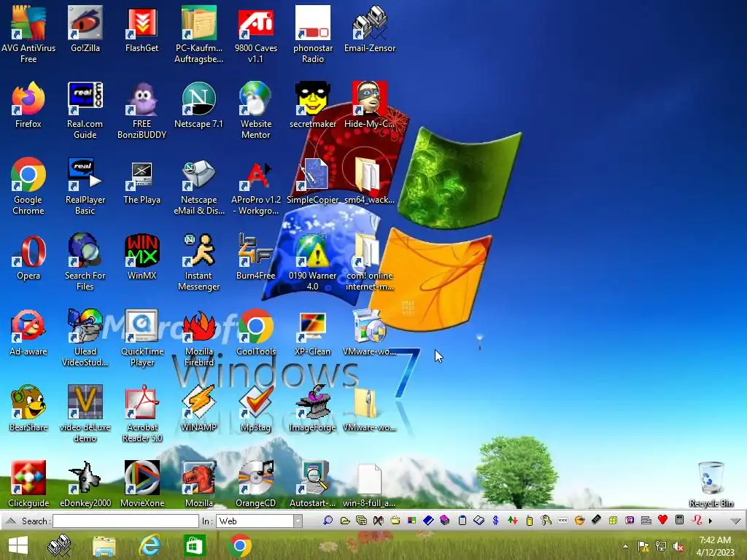747x560 pixels.
Task: Select the 0190 Warner 4.0 icon
Action: [312, 261]
